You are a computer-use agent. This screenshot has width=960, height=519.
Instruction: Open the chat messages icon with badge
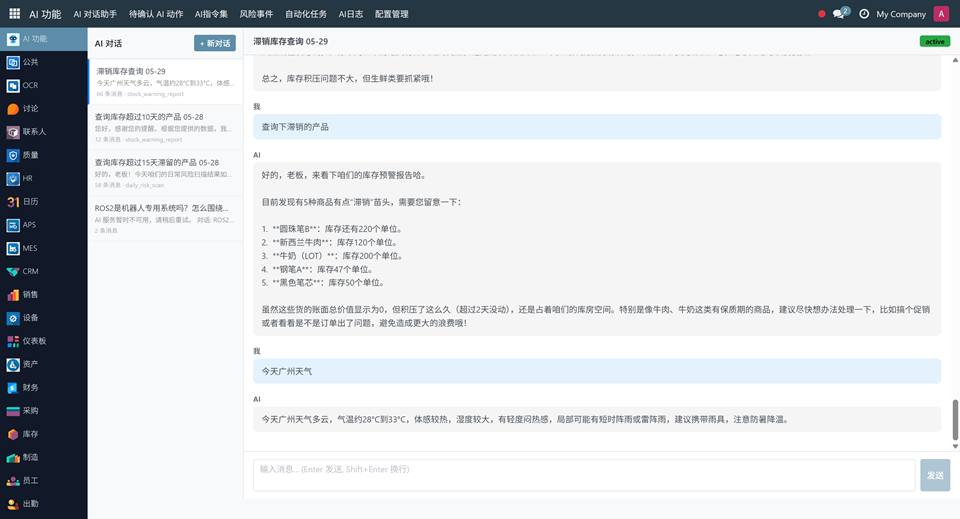pos(840,13)
